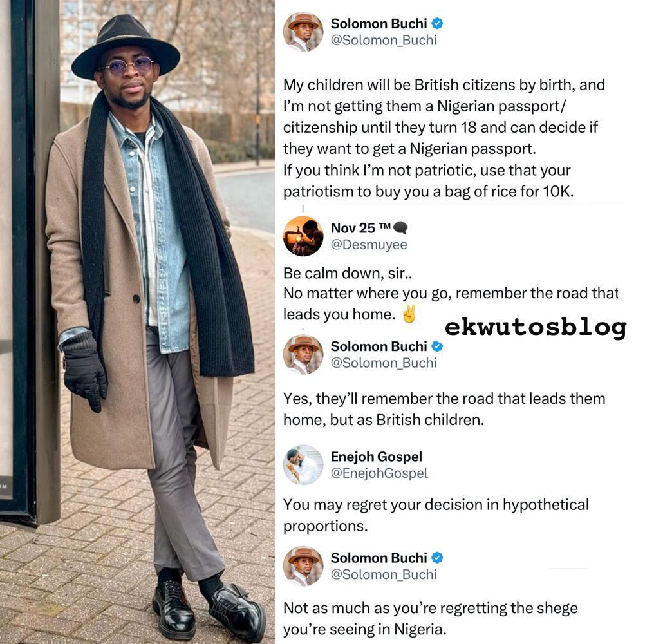Click the verified badge beside the topmost Solomon Buchi name
The height and width of the screenshot is (644, 645).
click(x=437, y=23)
